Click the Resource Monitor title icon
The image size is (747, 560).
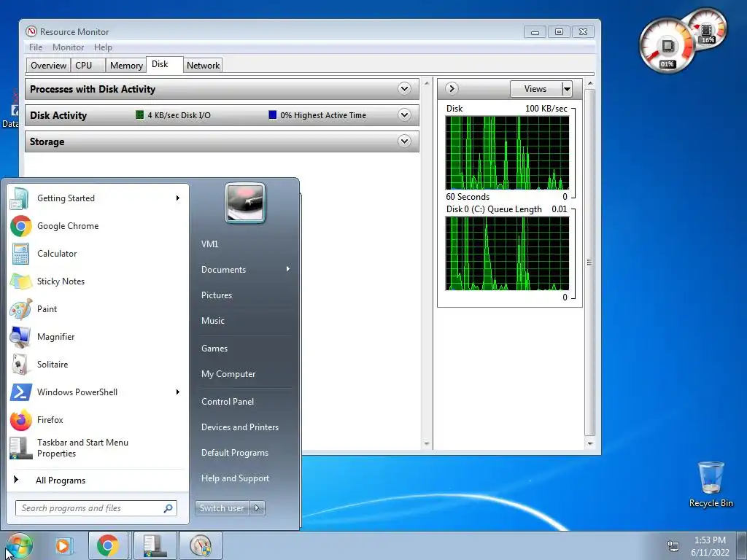[31, 31]
